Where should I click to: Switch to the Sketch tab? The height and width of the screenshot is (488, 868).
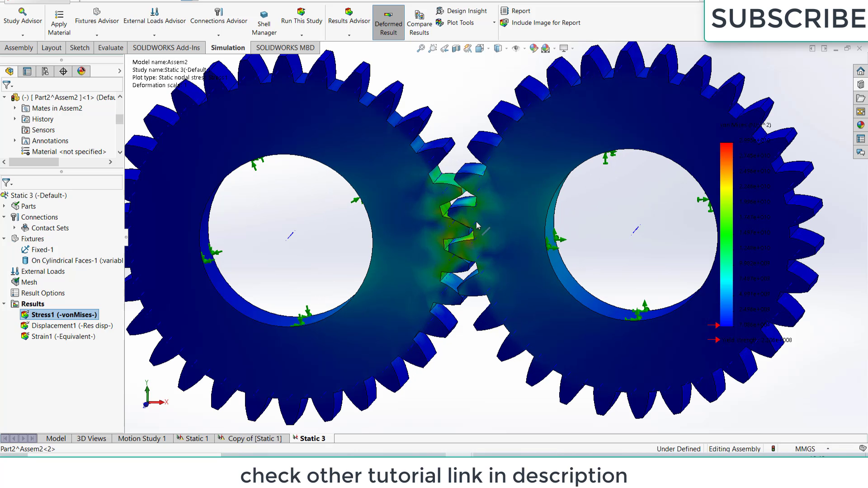click(80, 47)
